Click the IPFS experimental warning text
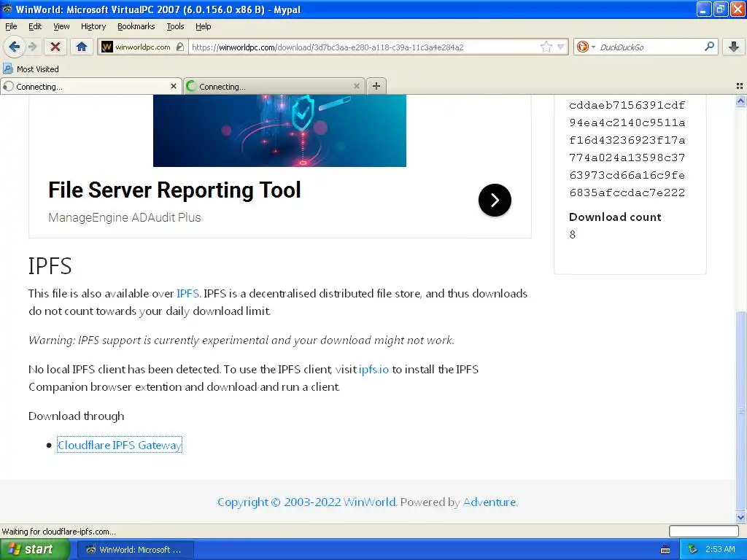 click(241, 340)
